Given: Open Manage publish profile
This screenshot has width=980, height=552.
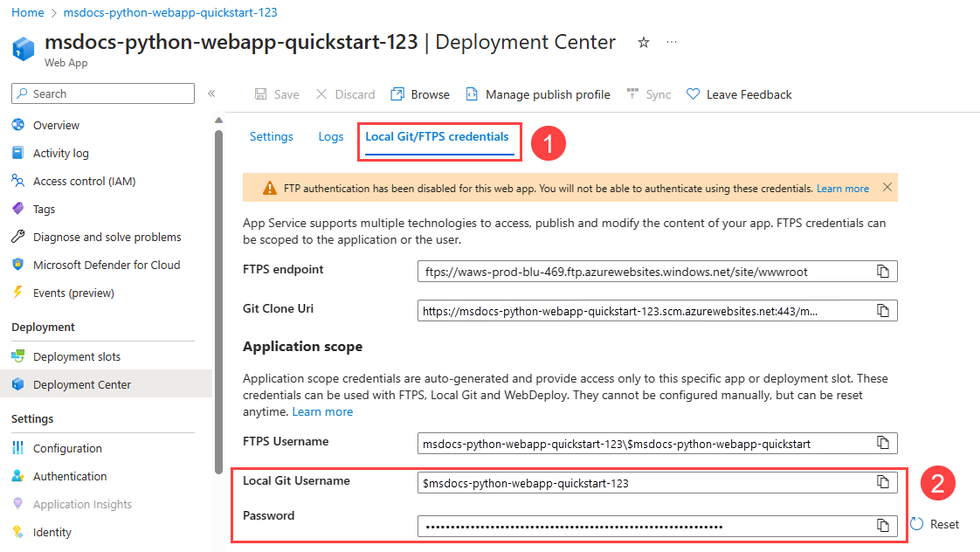Looking at the screenshot, I should 538,94.
